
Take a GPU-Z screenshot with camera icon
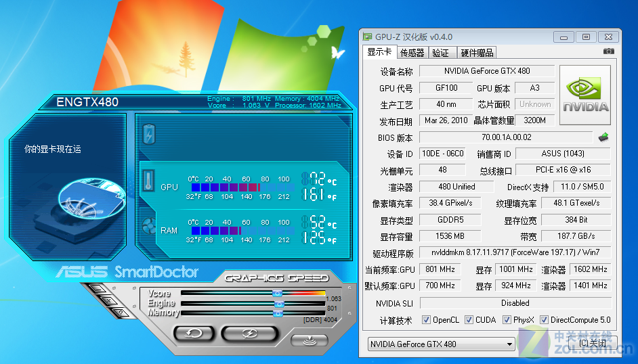(609, 51)
